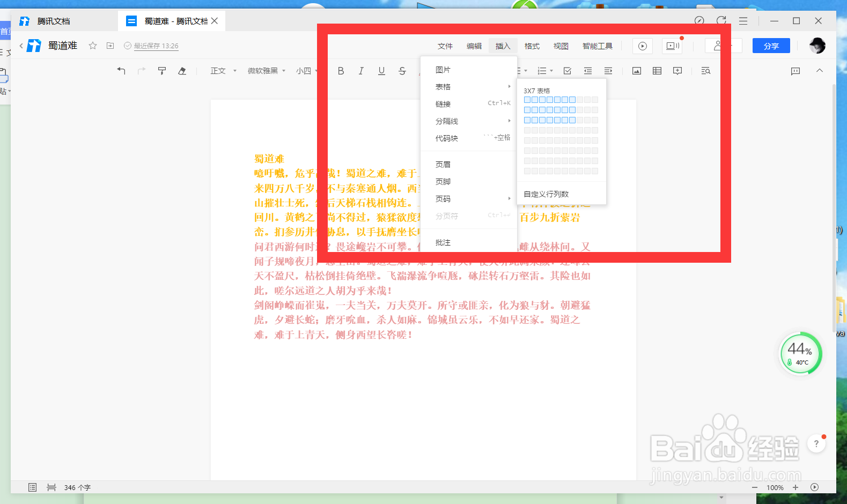Image resolution: width=847 pixels, height=504 pixels.
Task: Open the presentation mode icon with red dot
Action: pos(672,46)
